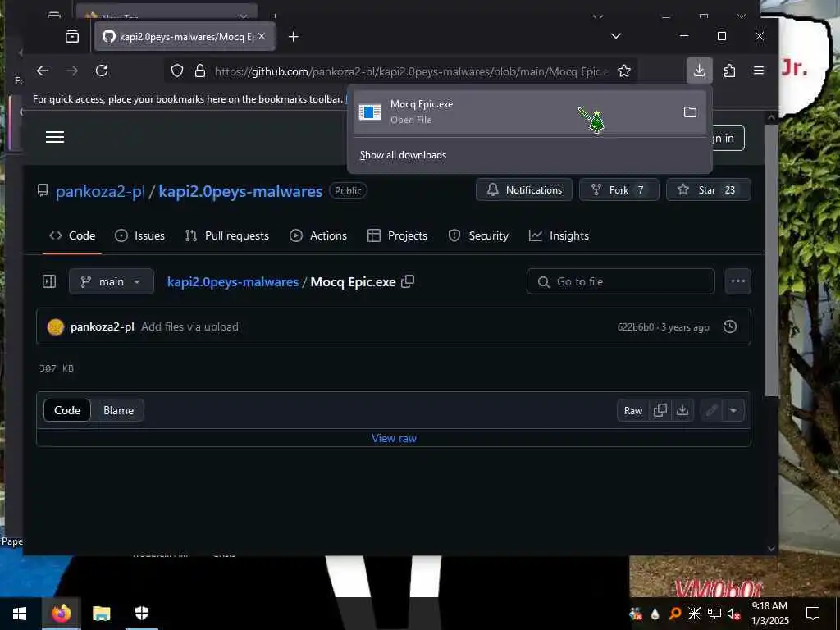Switch to the Insights tab
This screenshot has height=630, width=840.
(559, 235)
